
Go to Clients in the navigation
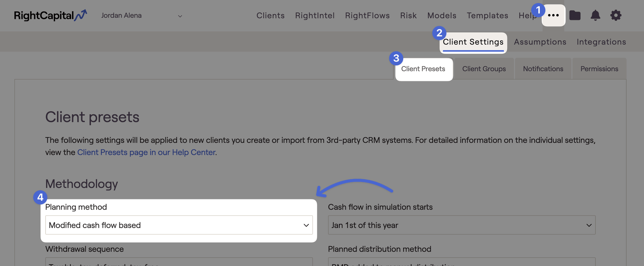[270, 15]
